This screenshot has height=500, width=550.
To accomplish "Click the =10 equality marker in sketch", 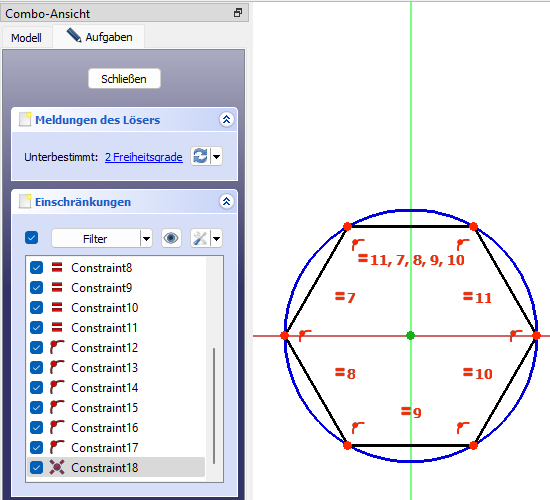I will (478, 373).
